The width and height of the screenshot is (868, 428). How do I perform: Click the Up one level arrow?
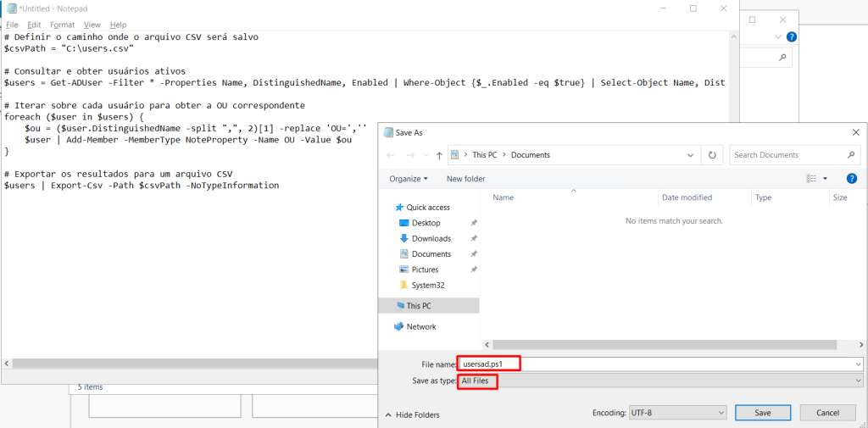438,155
